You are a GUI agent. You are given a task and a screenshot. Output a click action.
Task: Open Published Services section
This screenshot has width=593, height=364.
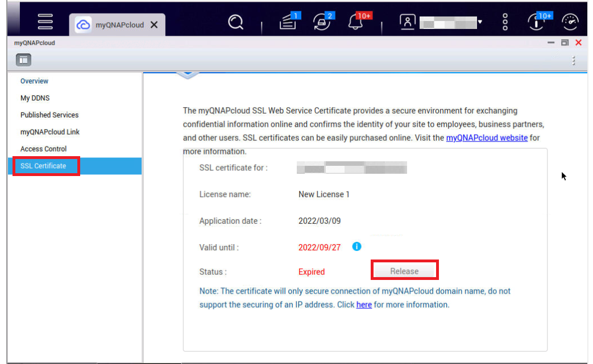coord(49,115)
